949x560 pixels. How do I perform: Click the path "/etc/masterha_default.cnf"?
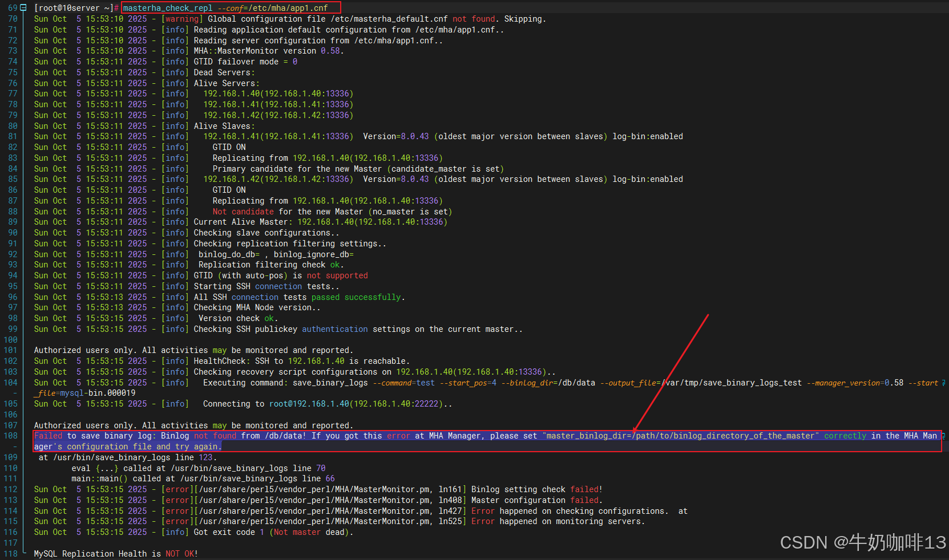[x=389, y=19]
